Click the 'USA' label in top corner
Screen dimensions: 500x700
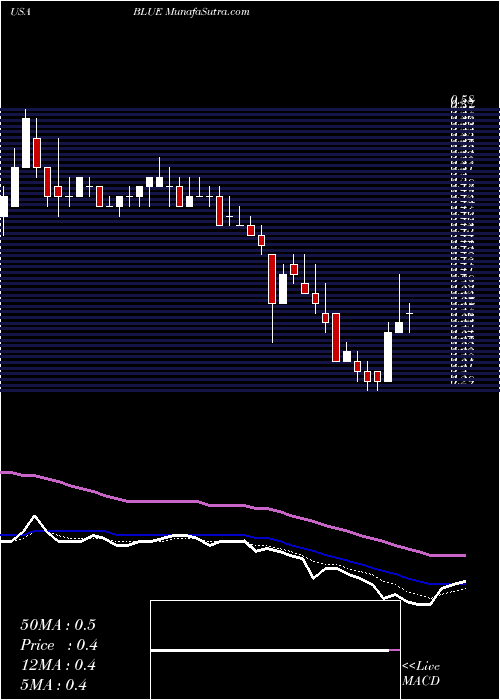pyautogui.click(x=20, y=12)
